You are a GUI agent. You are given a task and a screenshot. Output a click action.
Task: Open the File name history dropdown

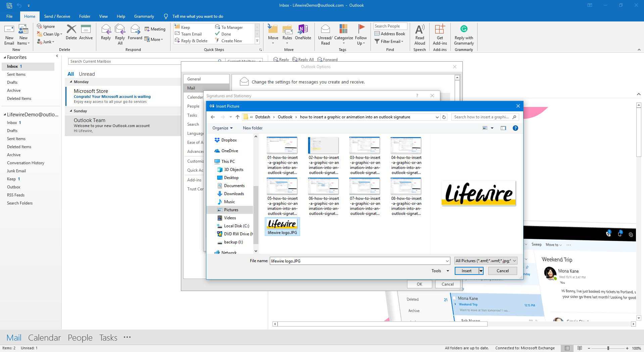coord(447,261)
